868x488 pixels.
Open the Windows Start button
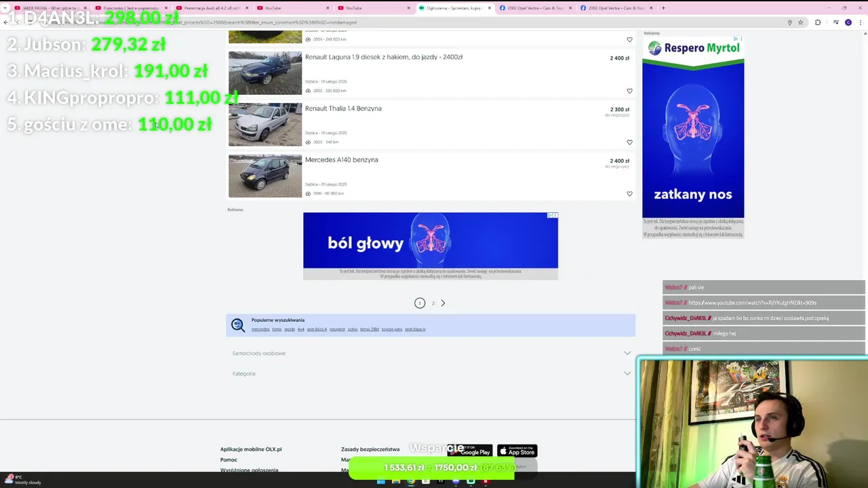381,481
